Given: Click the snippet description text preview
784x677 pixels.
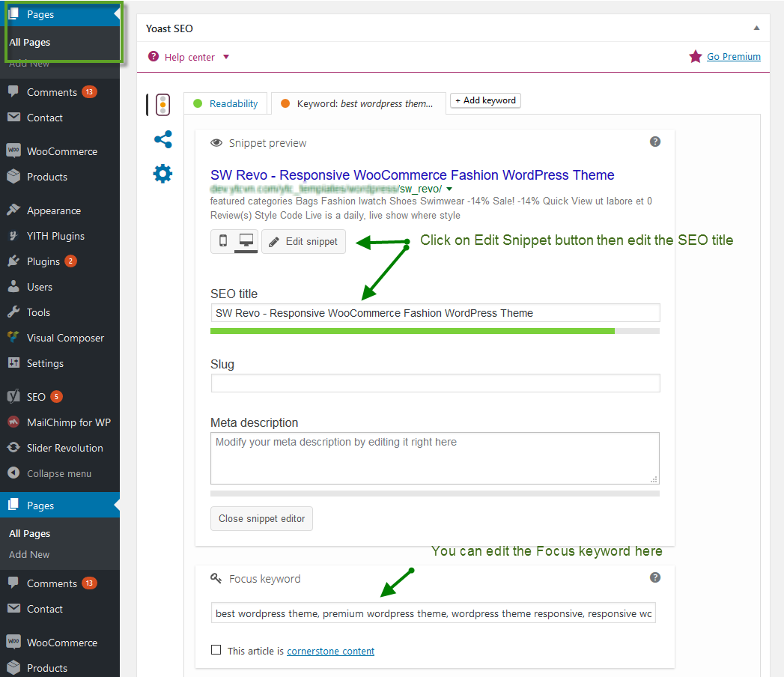Looking at the screenshot, I should (x=431, y=208).
